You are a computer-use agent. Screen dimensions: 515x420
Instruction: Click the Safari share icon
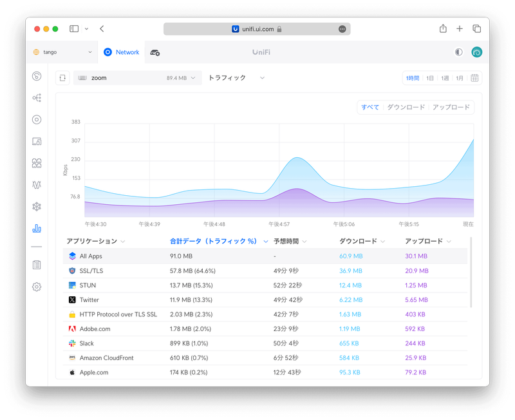(443, 29)
